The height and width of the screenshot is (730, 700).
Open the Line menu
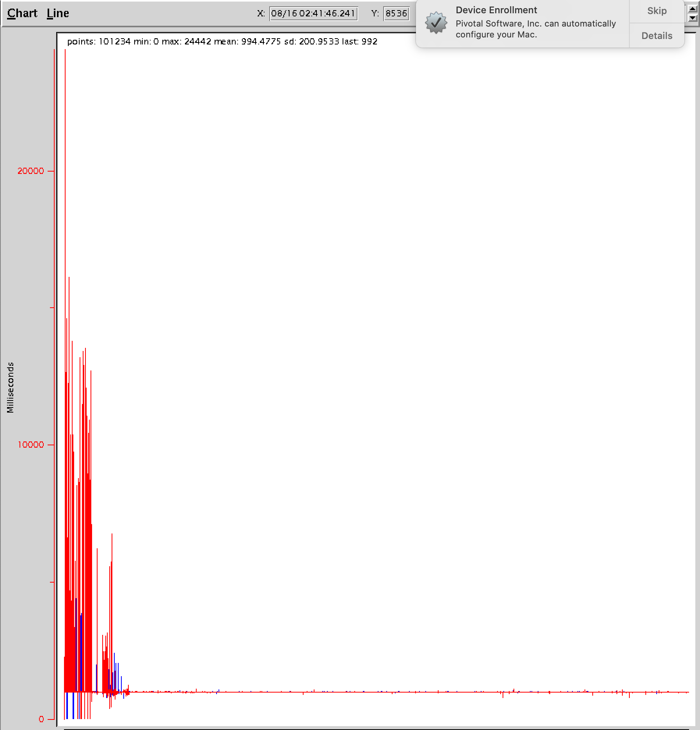coord(58,13)
